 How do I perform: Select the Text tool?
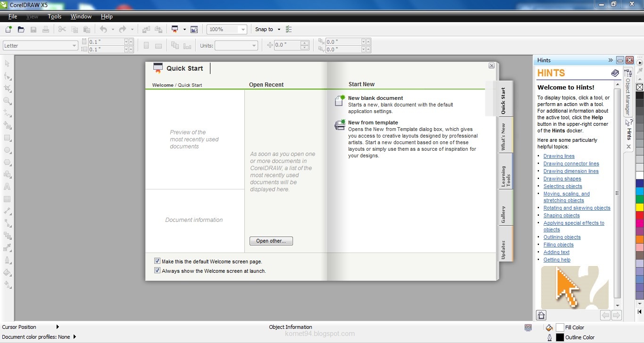(8, 187)
